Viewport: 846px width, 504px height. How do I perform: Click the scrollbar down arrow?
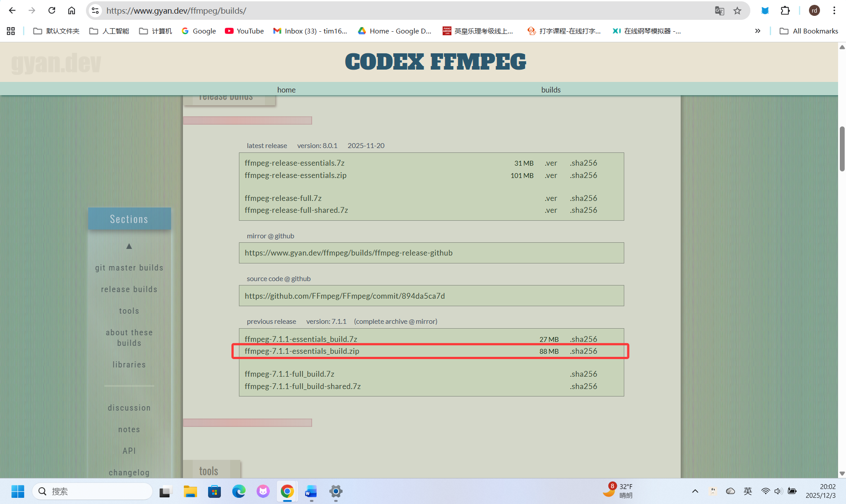[842, 474]
